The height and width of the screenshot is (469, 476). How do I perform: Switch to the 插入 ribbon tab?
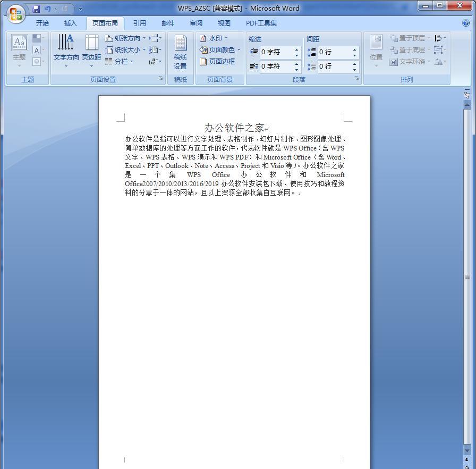[x=70, y=23]
